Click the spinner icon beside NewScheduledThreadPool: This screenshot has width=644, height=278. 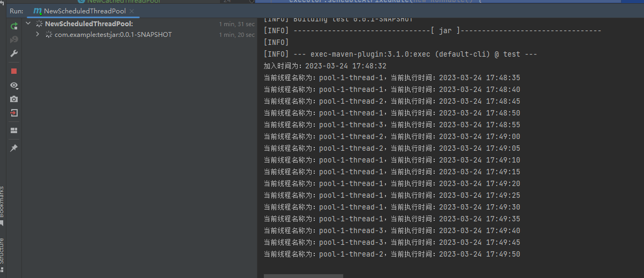pyautogui.click(x=39, y=24)
